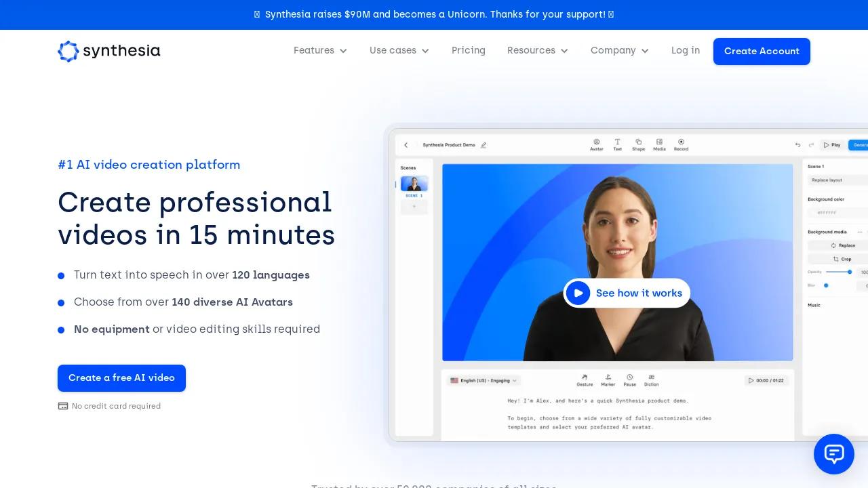The width and height of the screenshot is (868, 488).
Task: Play the script audio at 00:00 / 01:22
Action: click(766, 381)
